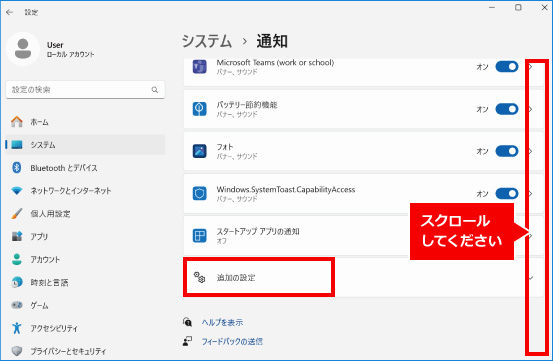The width and height of the screenshot is (553, 361).
Task: Click the Bluetooth icon in the sidebar
Action: (17, 167)
